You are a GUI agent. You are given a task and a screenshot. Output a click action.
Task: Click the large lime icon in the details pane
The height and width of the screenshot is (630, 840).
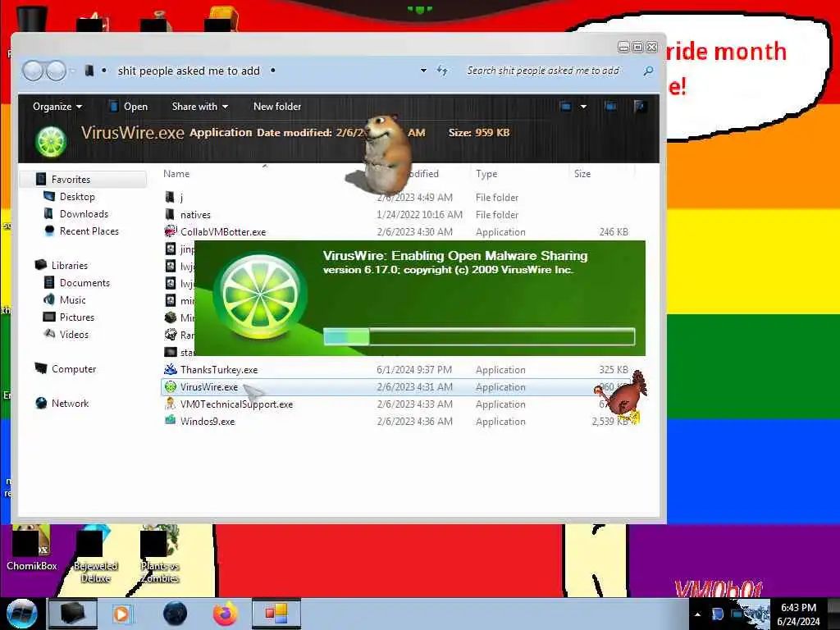(x=51, y=141)
